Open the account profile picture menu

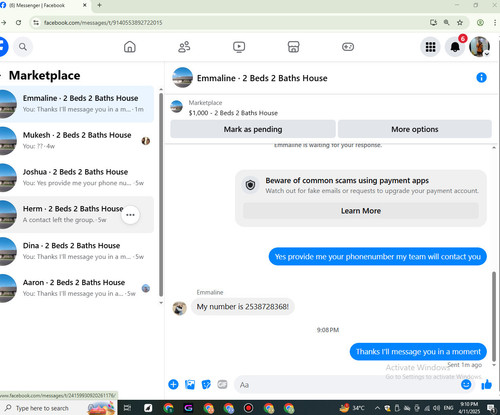[x=479, y=47]
